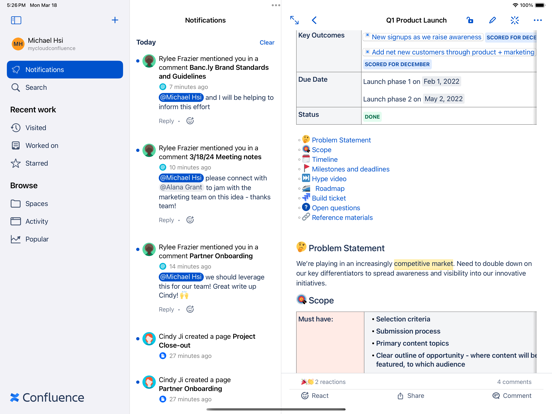Jump to Hype video link
The height and width of the screenshot is (414, 552).
(x=329, y=179)
